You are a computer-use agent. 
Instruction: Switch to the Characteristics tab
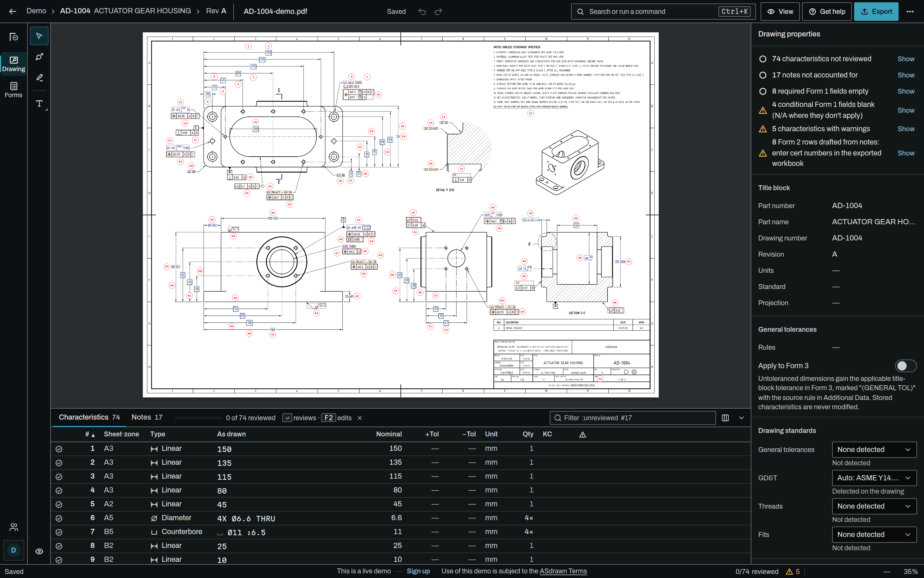[x=89, y=417]
